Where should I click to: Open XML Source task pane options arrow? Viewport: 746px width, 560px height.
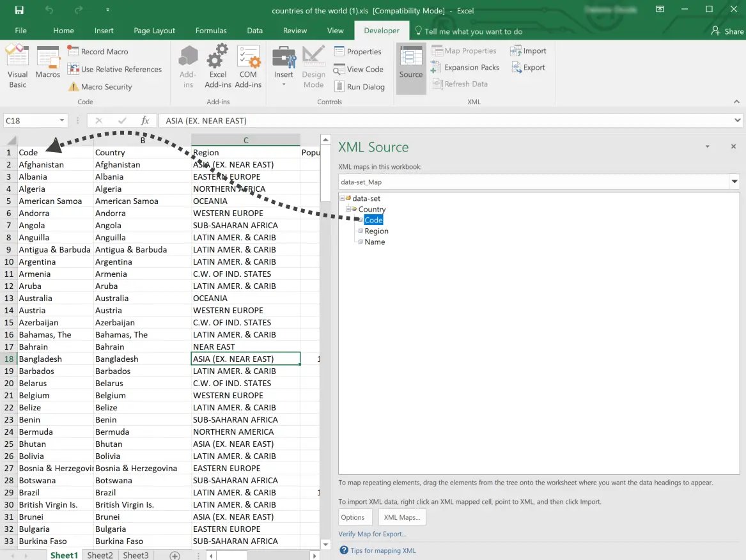(708, 146)
